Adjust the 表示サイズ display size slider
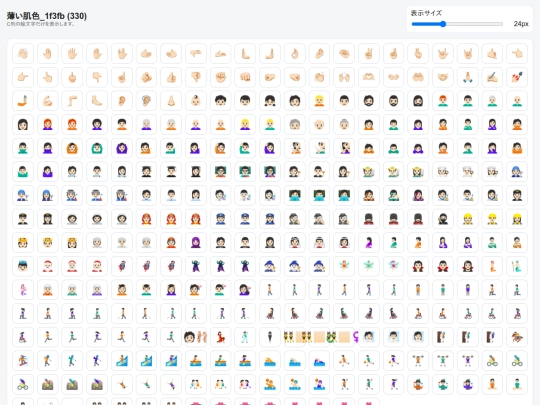This screenshot has width=540, height=405. point(457,24)
